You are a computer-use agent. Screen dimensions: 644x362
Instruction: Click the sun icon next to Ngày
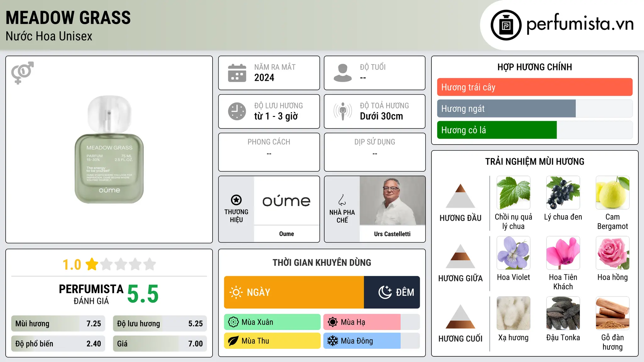pos(236,292)
